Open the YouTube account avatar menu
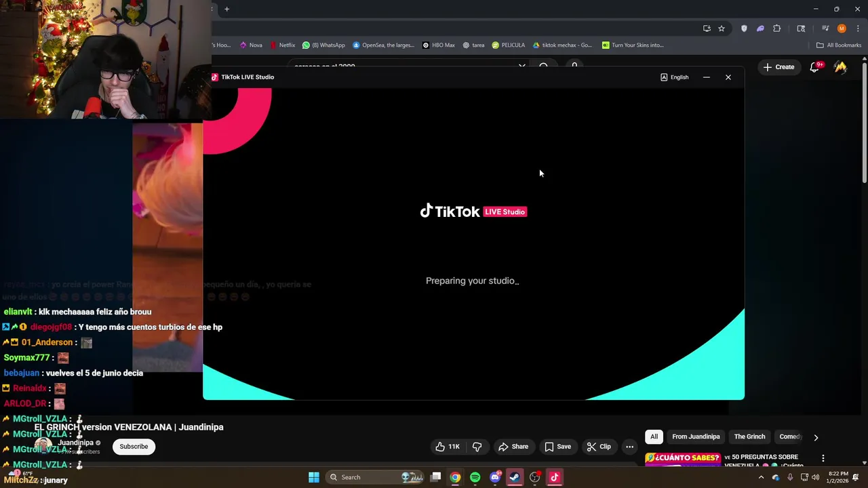Screen dimensions: 868x488 840,67
